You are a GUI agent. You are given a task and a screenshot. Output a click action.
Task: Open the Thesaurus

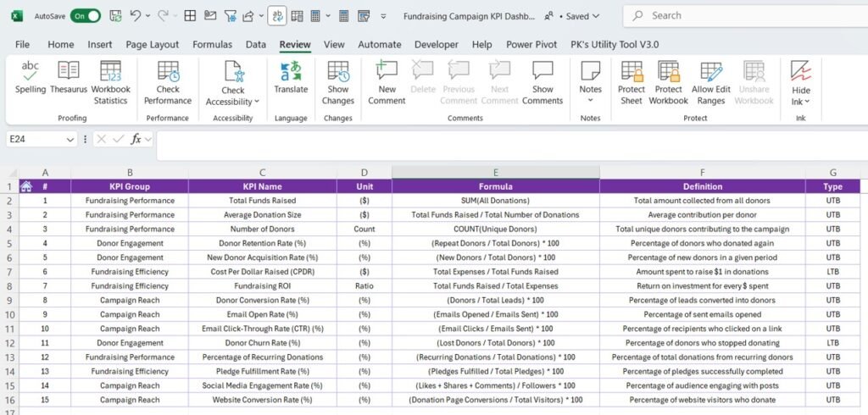(68, 79)
